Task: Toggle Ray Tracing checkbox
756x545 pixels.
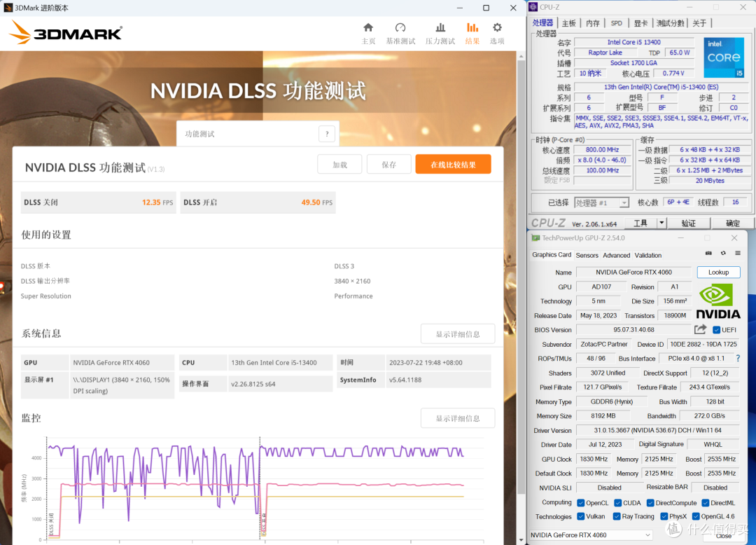Action: [617, 516]
